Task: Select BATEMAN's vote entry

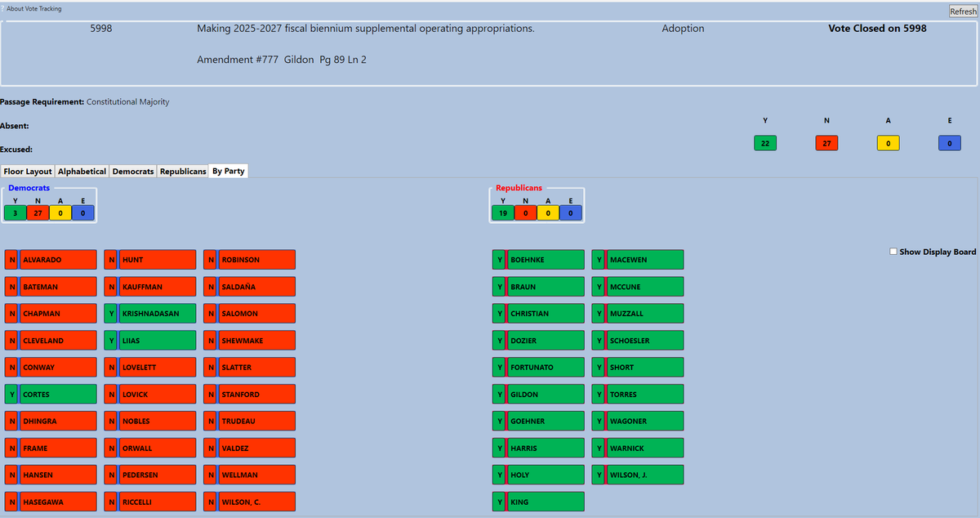Action: (51, 287)
